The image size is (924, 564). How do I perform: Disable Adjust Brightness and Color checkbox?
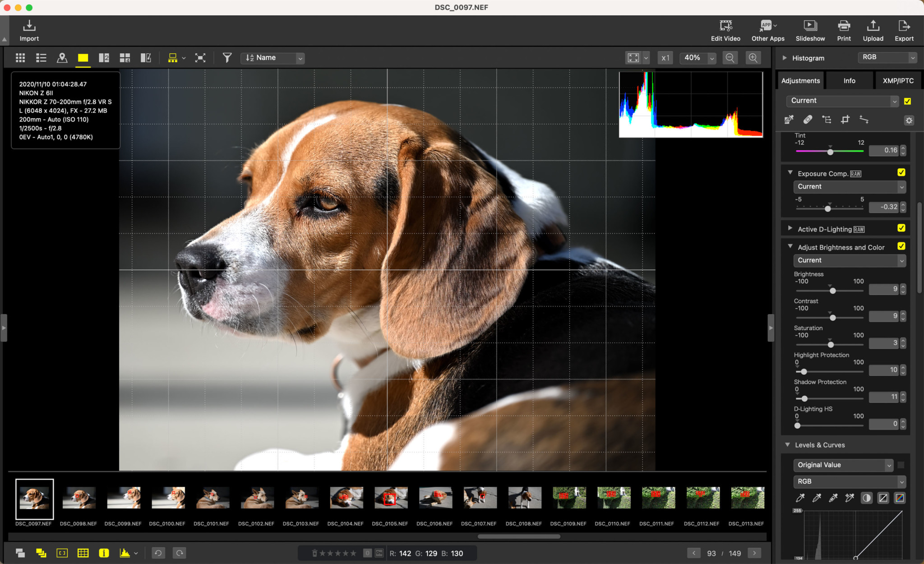tap(902, 246)
